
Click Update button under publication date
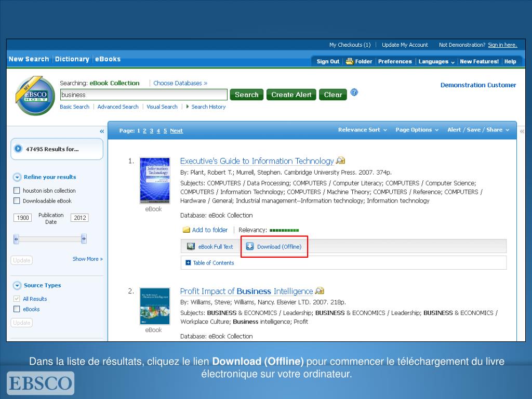pyautogui.click(x=22, y=260)
